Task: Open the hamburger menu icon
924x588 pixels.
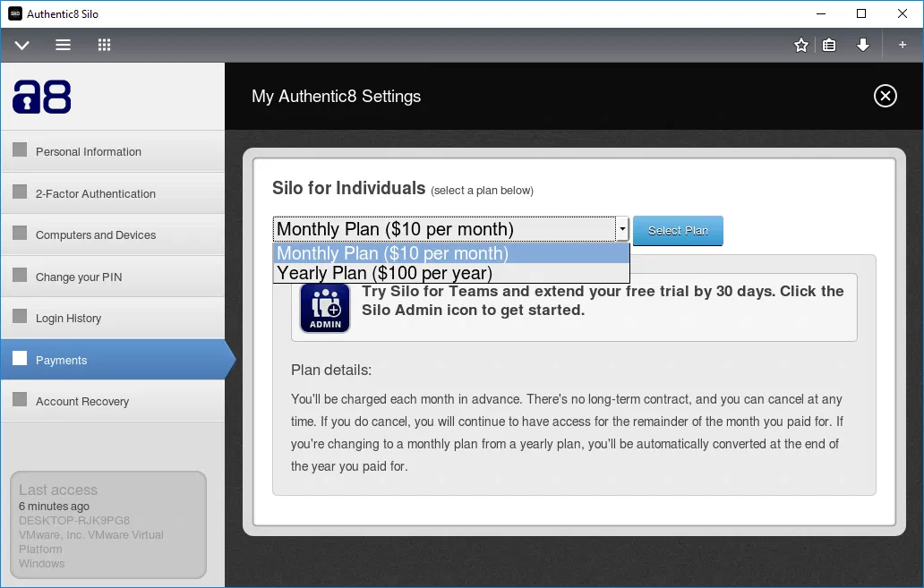Action: 63,45
